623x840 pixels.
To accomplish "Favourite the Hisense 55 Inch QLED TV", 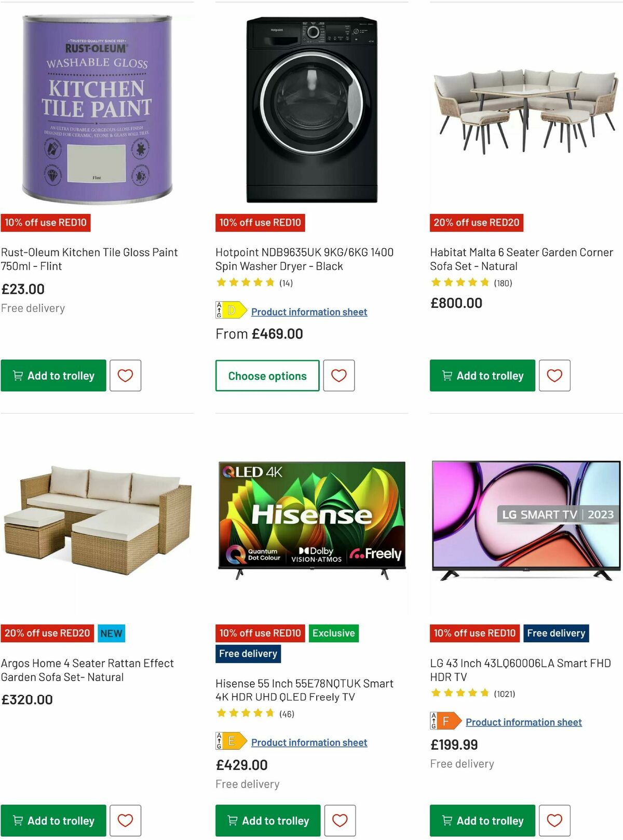I will (x=340, y=820).
